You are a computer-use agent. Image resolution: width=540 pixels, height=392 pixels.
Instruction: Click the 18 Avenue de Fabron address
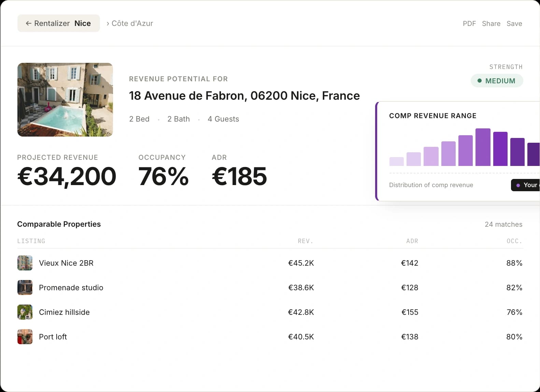click(244, 96)
